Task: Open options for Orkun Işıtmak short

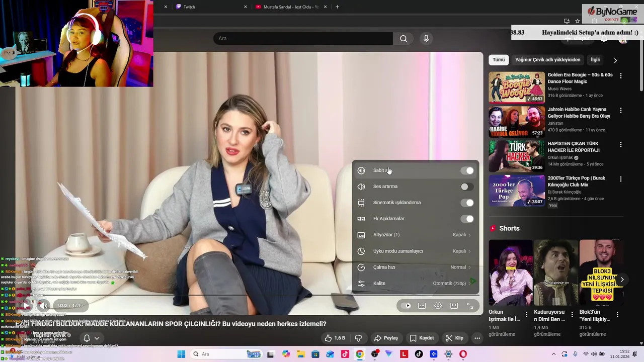Action: tap(526, 315)
